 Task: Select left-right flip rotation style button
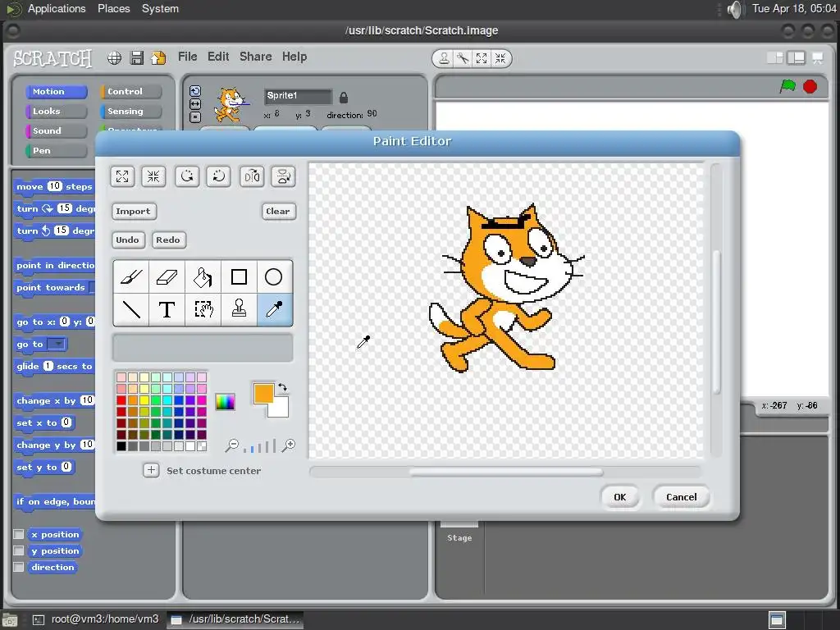(x=195, y=104)
